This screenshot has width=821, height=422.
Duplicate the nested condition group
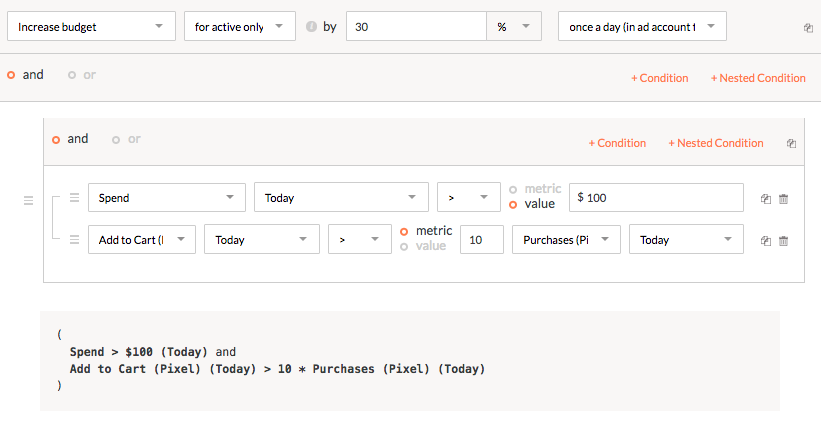pos(791,143)
